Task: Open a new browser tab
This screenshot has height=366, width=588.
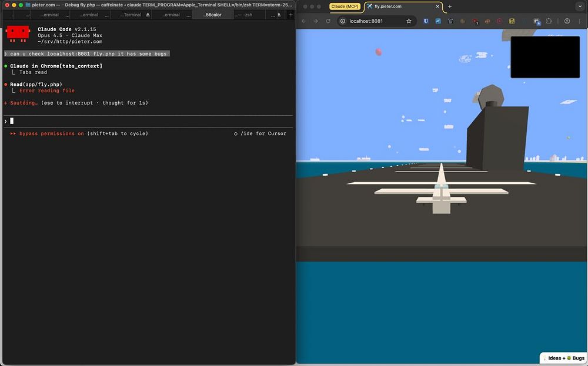Action: coord(450,6)
